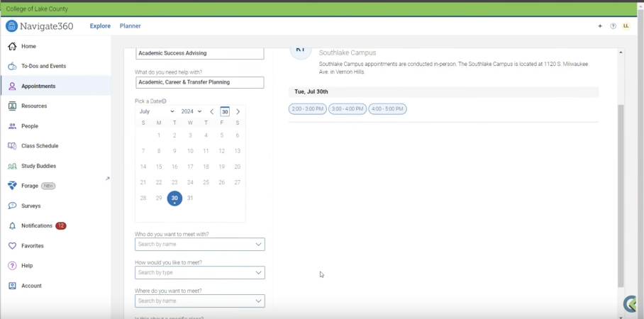The width and height of the screenshot is (644, 319).
Task: Go to next month with right arrow
Action: 238,111
